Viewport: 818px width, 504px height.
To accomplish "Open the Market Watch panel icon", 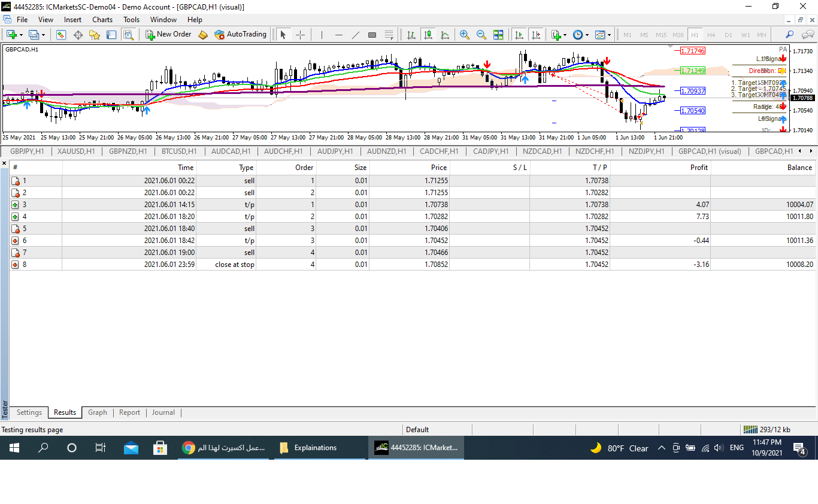I will 61,35.
